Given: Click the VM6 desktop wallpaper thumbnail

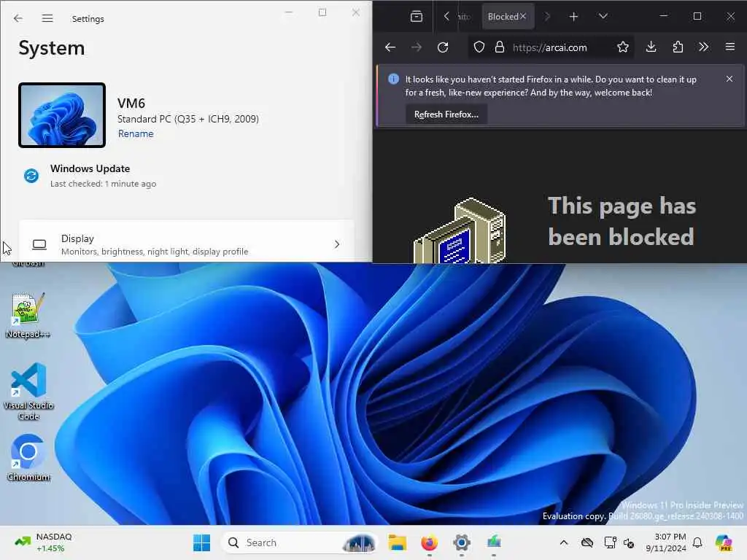Looking at the screenshot, I should [62, 115].
